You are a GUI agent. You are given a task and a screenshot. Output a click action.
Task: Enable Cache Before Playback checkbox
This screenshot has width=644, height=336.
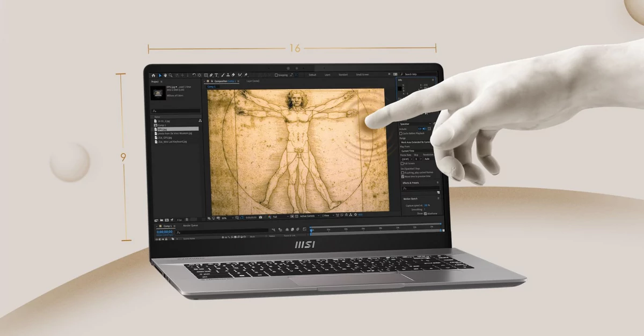point(401,133)
